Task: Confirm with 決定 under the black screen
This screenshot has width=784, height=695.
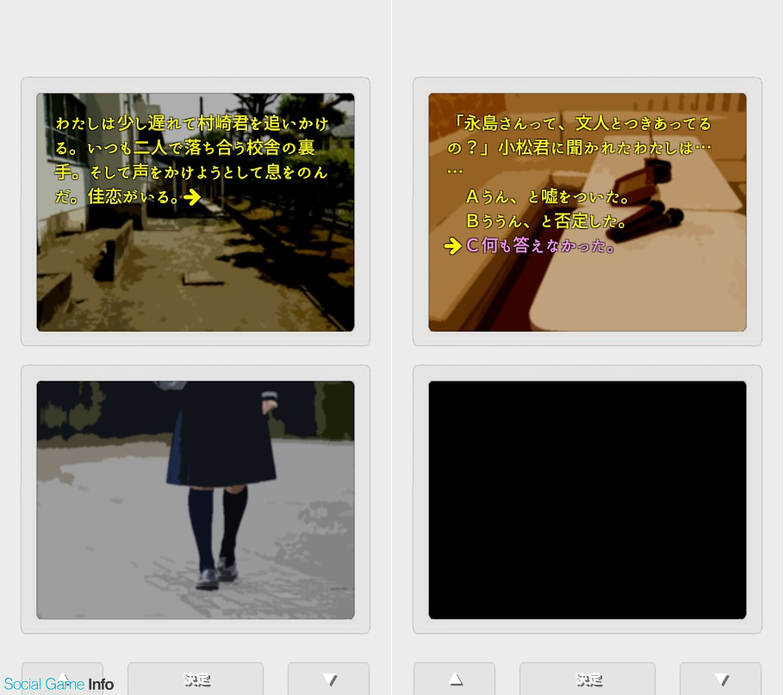Action: tap(588, 679)
